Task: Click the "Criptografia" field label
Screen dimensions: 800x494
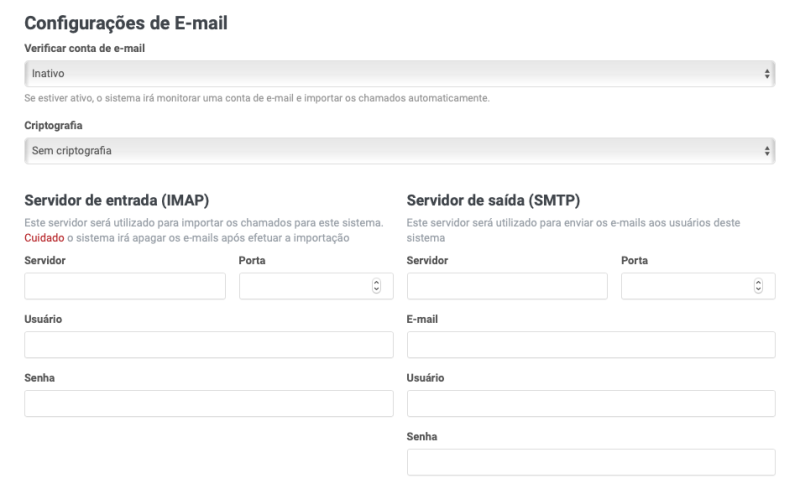Action: [53, 126]
